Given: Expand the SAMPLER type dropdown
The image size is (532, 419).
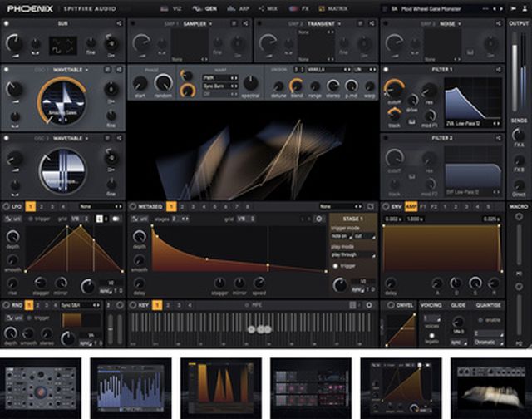Looking at the screenshot, I should click(x=198, y=24).
